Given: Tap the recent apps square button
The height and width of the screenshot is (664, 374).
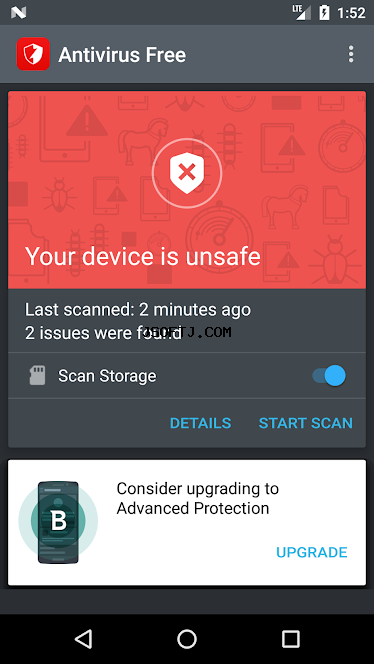Looking at the screenshot, I should pyautogui.click(x=291, y=639).
